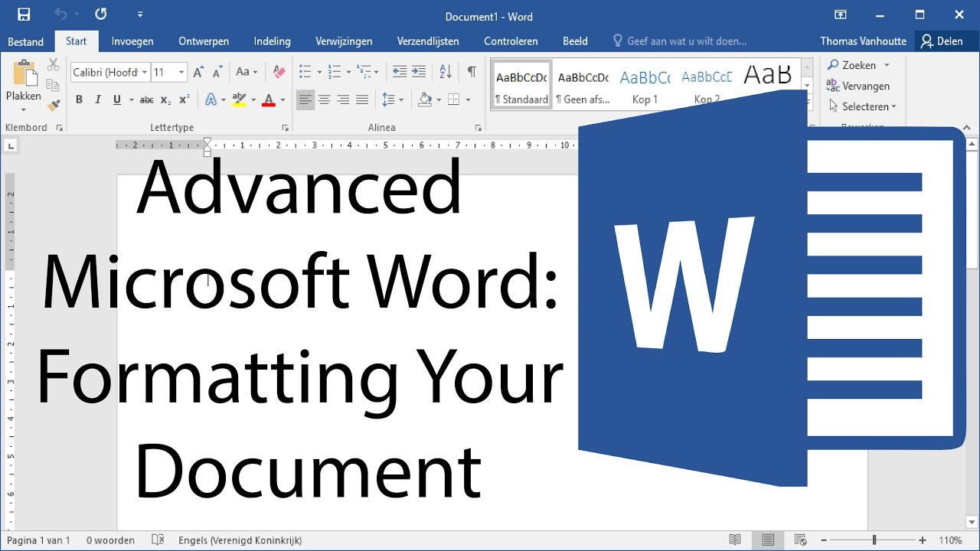Open the Invoegen tab
Image resolution: width=980 pixels, height=551 pixels.
(132, 41)
